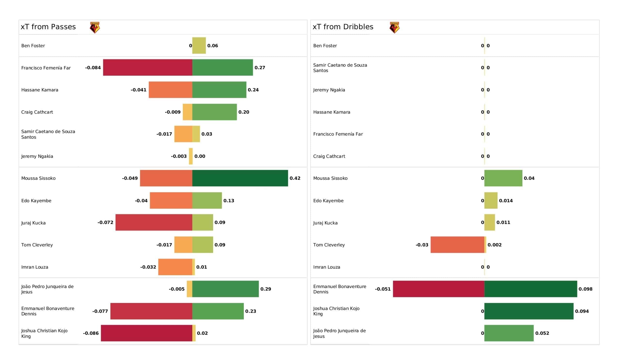This screenshot has width=620, height=364.
Task: Click the xT from Dribbles title
Action: 343,27
